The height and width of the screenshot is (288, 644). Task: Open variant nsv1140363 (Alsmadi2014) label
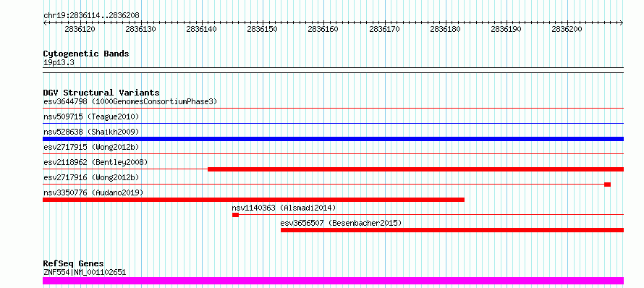coord(284,208)
